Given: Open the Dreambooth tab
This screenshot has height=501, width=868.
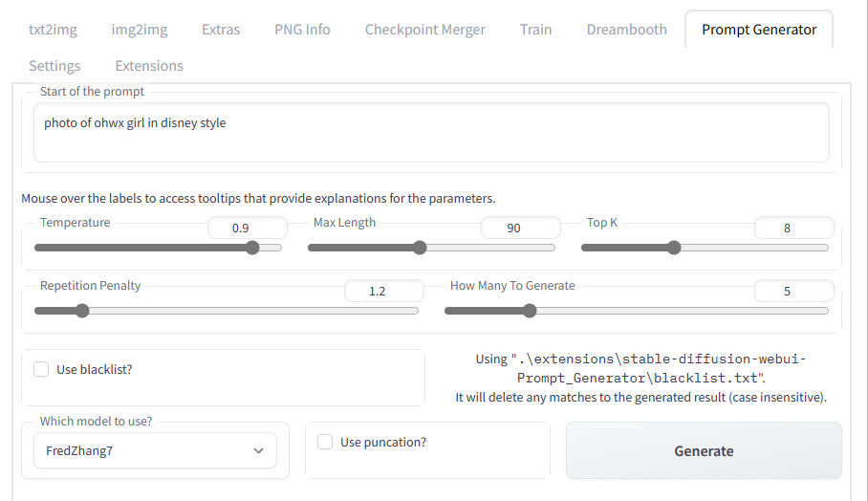Looking at the screenshot, I should click(x=627, y=30).
